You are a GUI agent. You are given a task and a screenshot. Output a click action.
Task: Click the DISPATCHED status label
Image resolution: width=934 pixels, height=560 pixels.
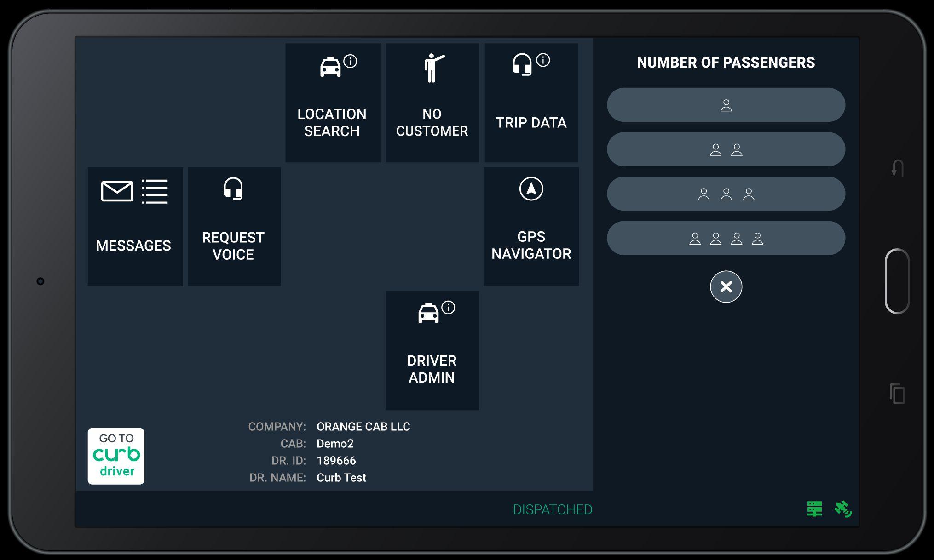pos(552,509)
